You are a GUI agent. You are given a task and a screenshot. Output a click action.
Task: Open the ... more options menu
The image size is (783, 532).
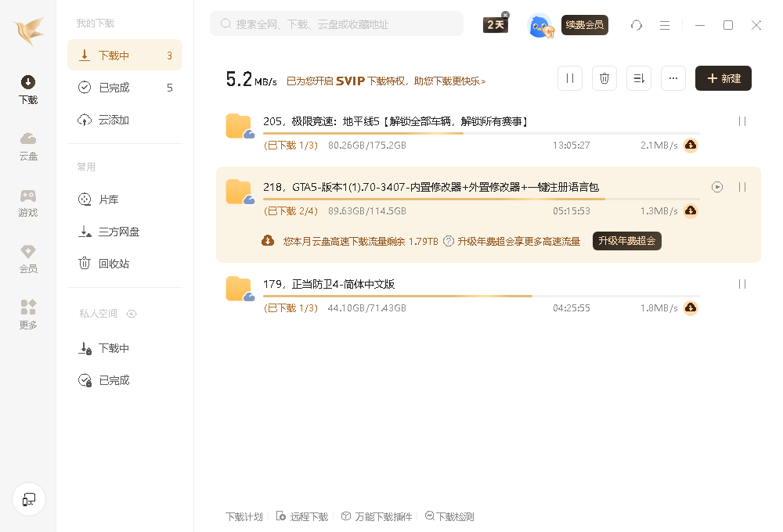673,78
